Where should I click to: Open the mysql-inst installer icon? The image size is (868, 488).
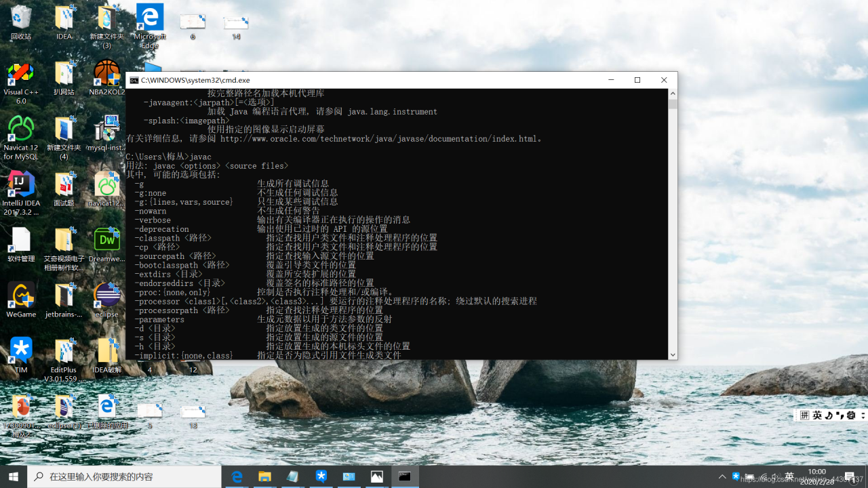[x=106, y=134]
